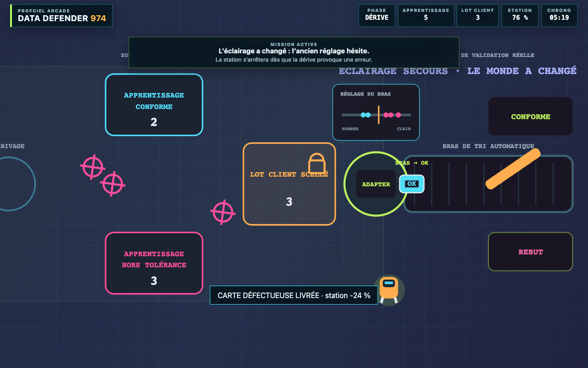This screenshot has width=588, height=368.
Task: Click the LOT CLIENT 3 counter in the header
Action: [478, 16]
